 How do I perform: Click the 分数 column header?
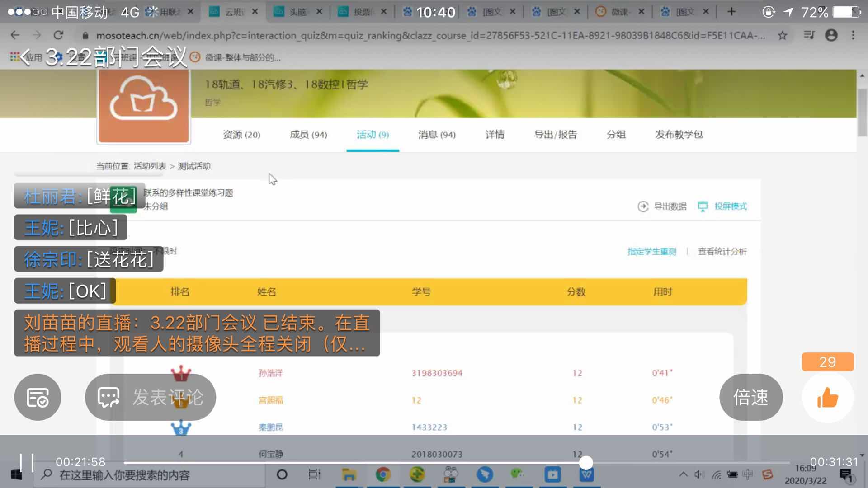[x=576, y=292]
